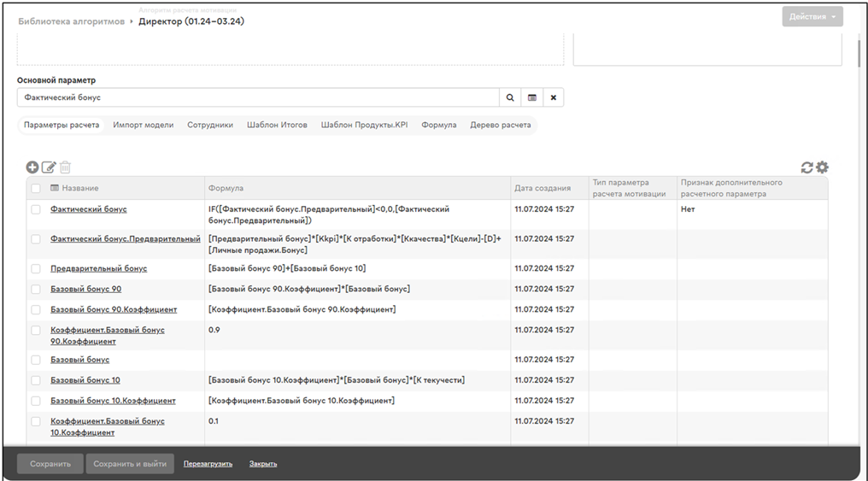Clear the Основной параметр field with X

point(553,98)
